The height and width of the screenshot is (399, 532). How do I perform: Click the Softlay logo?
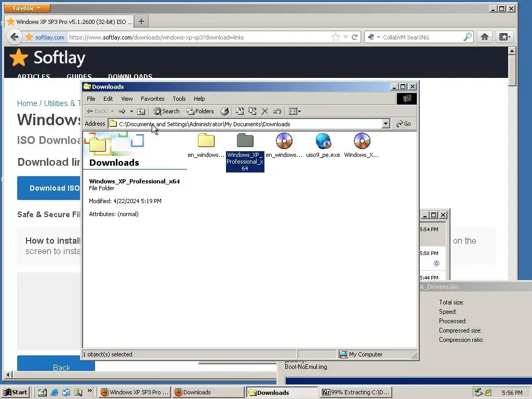(x=47, y=58)
